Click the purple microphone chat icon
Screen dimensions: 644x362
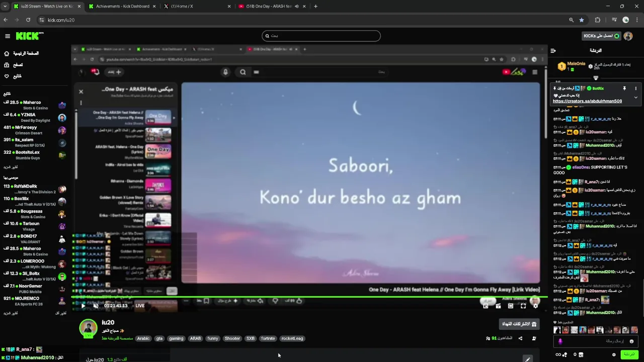[560, 341]
